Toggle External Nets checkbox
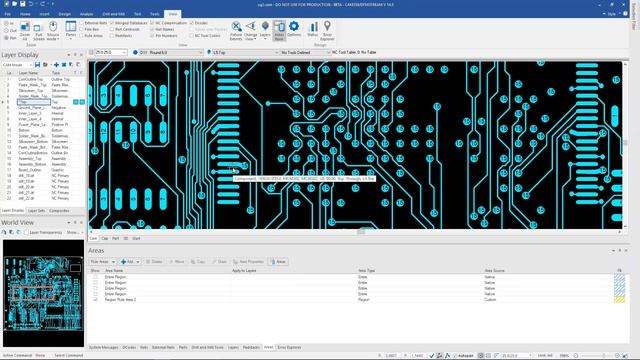 tap(82, 23)
